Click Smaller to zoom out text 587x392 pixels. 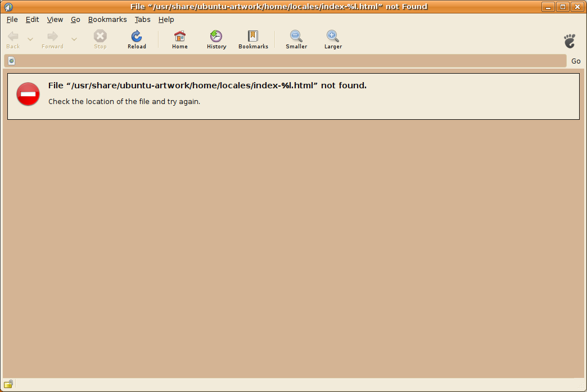296,39
